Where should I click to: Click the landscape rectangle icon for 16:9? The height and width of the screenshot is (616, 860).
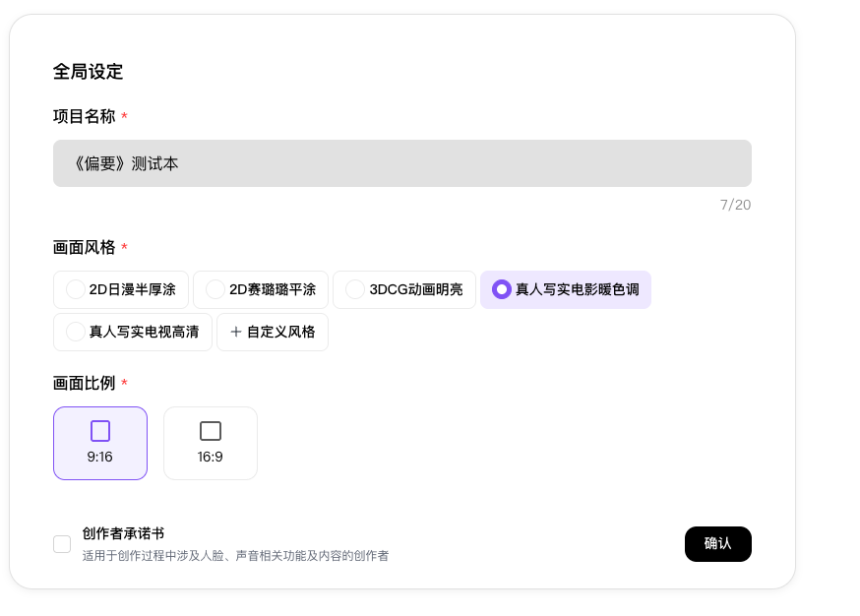coord(211,431)
